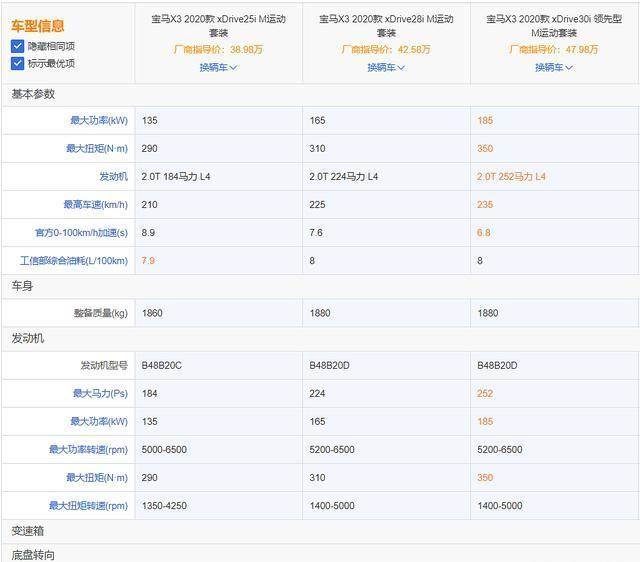The width and height of the screenshot is (640, 562).
Task: Click 最大马力(Ps) parameter label
Action: [100, 393]
